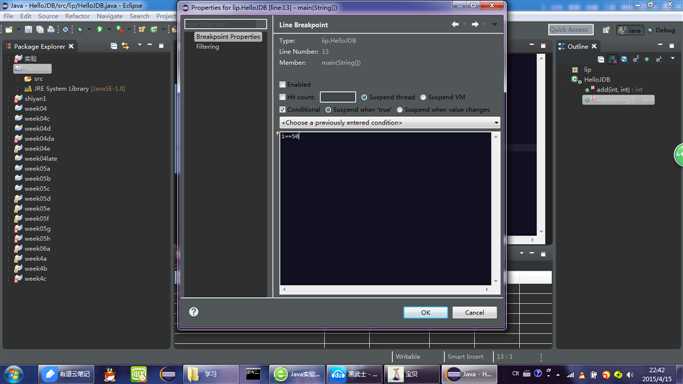Close the Package Explorer tab
This screenshot has width=683, height=384.
pyautogui.click(x=71, y=46)
